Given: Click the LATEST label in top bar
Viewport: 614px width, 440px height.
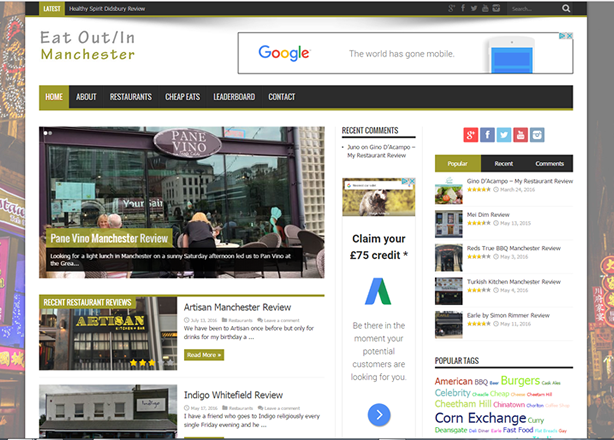Looking at the screenshot, I should [x=52, y=9].
